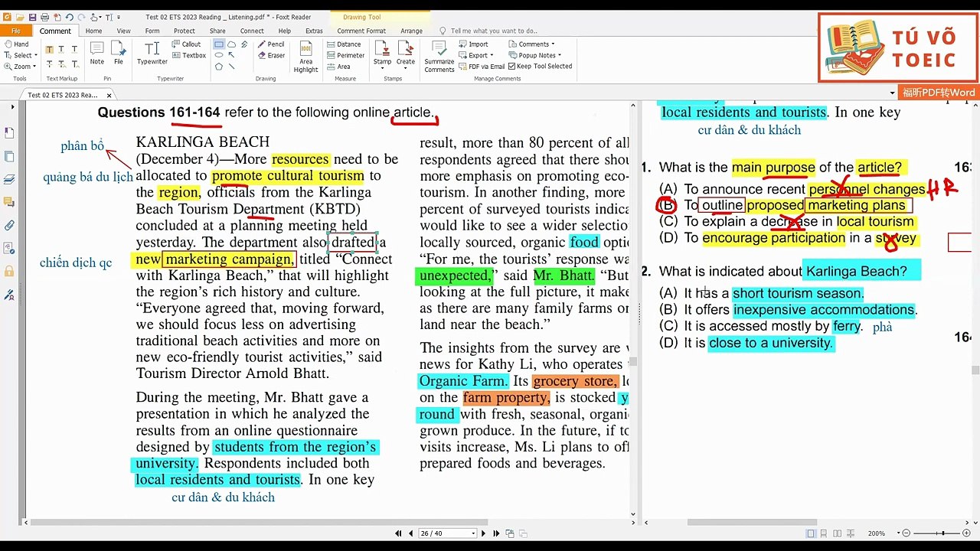Open the Comments dropdown in ribbon
Screen dimensions: 980x551
531,44
